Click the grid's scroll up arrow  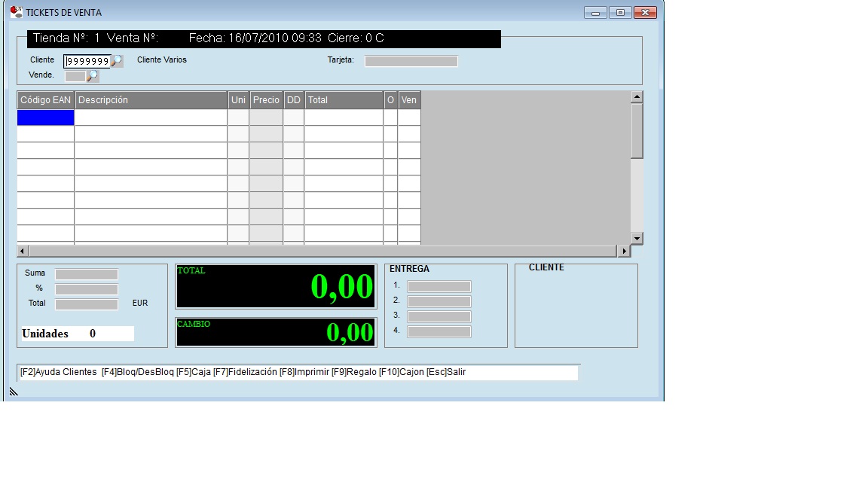click(637, 97)
